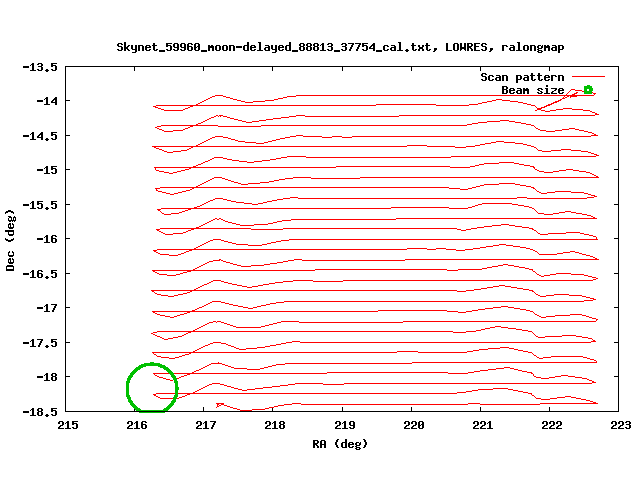The height and width of the screenshot is (480, 640).
Task: Click the y-axis tick label -16.5
Action: (40, 274)
